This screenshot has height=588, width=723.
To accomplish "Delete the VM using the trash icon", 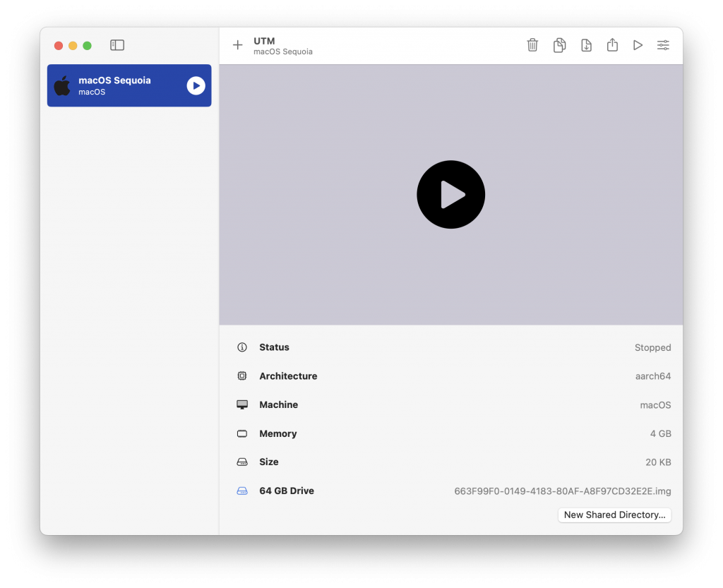I will pyautogui.click(x=532, y=45).
